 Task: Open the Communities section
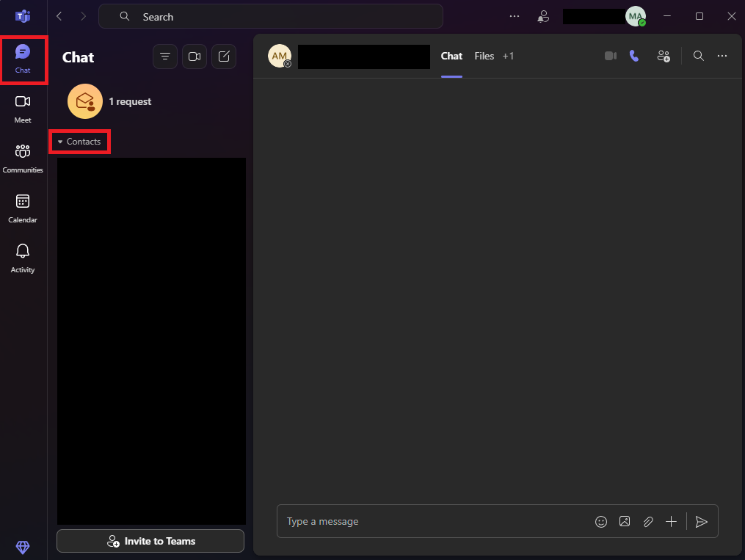click(x=23, y=159)
